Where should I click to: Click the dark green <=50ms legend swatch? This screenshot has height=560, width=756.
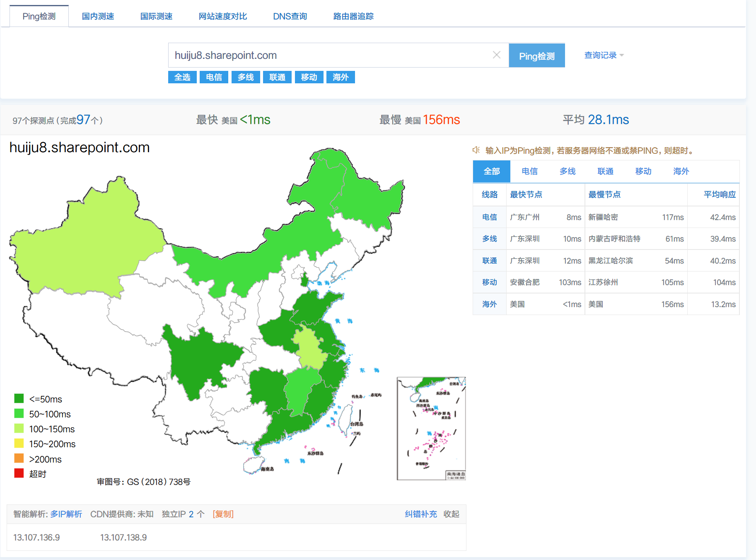pos(19,399)
